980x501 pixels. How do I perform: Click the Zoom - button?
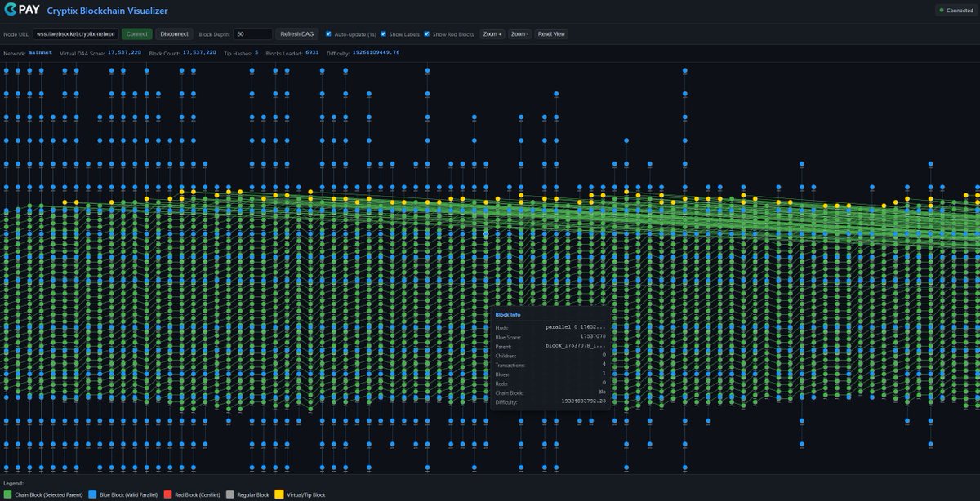click(x=519, y=34)
